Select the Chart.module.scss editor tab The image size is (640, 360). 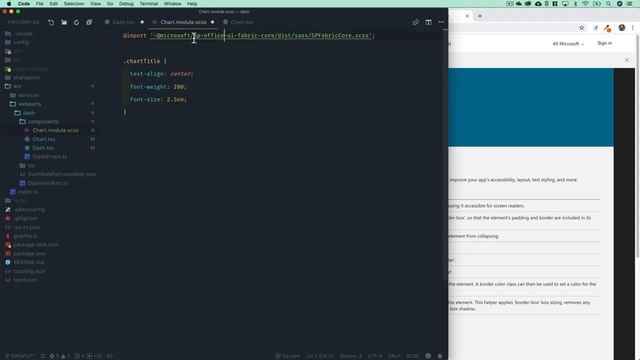tap(183, 22)
